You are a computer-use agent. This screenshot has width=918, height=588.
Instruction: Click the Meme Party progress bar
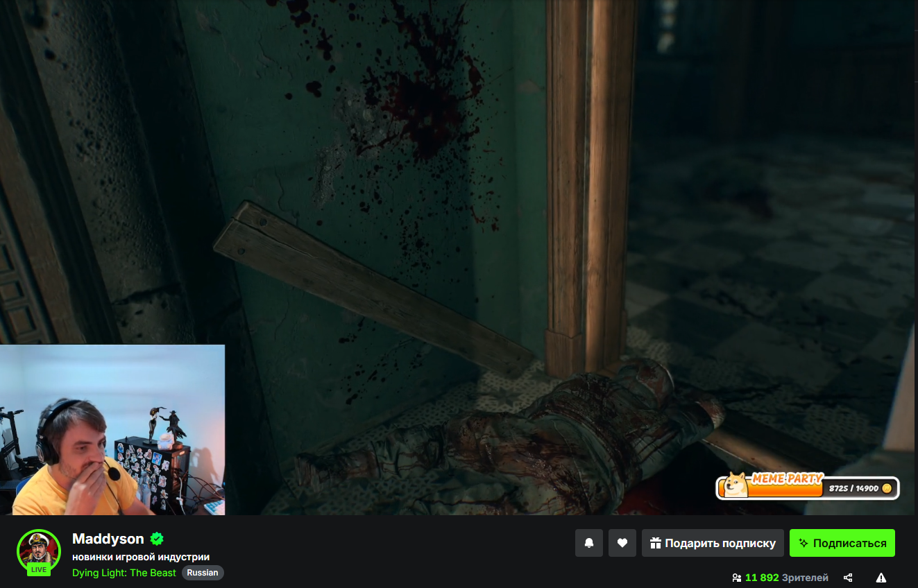coord(808,487)
